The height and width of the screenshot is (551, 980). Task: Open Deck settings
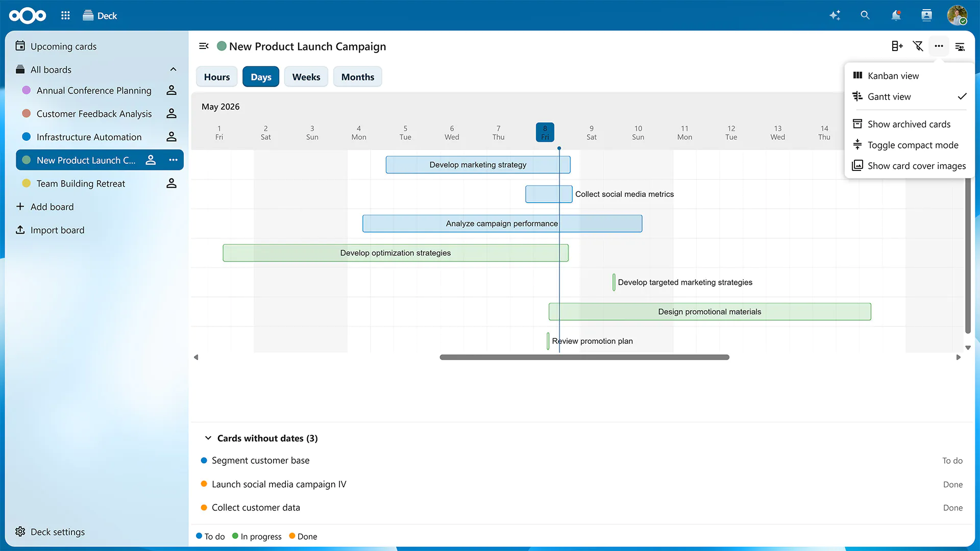(x=58, y=532)
